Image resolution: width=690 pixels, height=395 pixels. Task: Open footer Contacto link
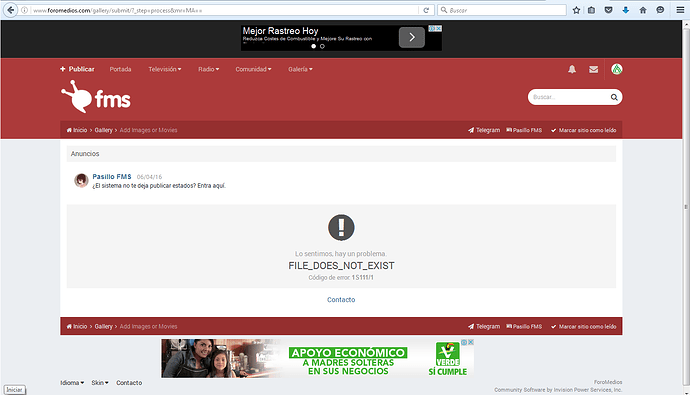[x=129, y=383]
